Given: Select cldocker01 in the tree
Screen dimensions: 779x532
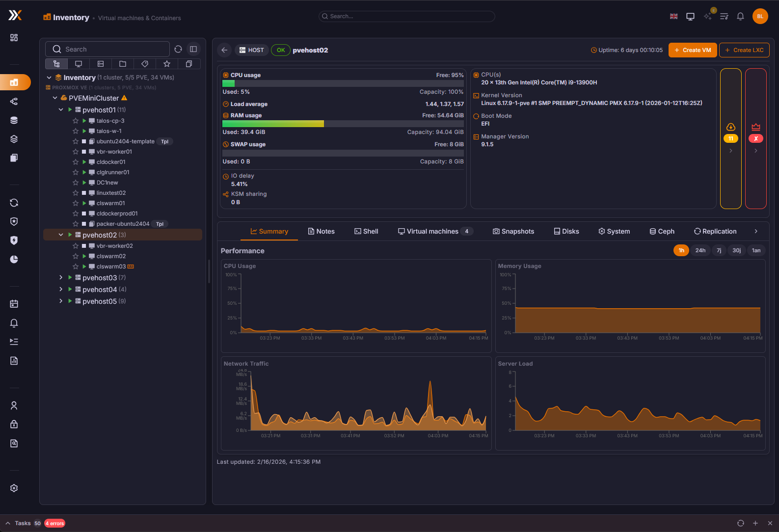Looking at the screenshot, I should coord(111,162).
